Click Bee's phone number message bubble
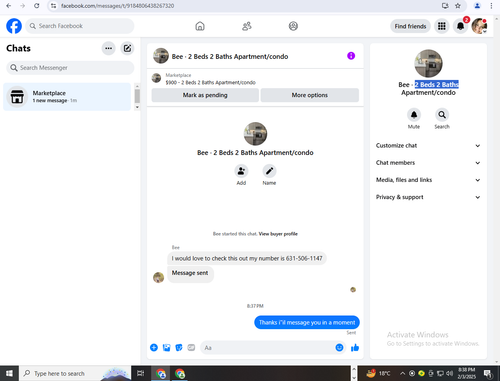Screen dimensions: 500x381 [247, 258]
